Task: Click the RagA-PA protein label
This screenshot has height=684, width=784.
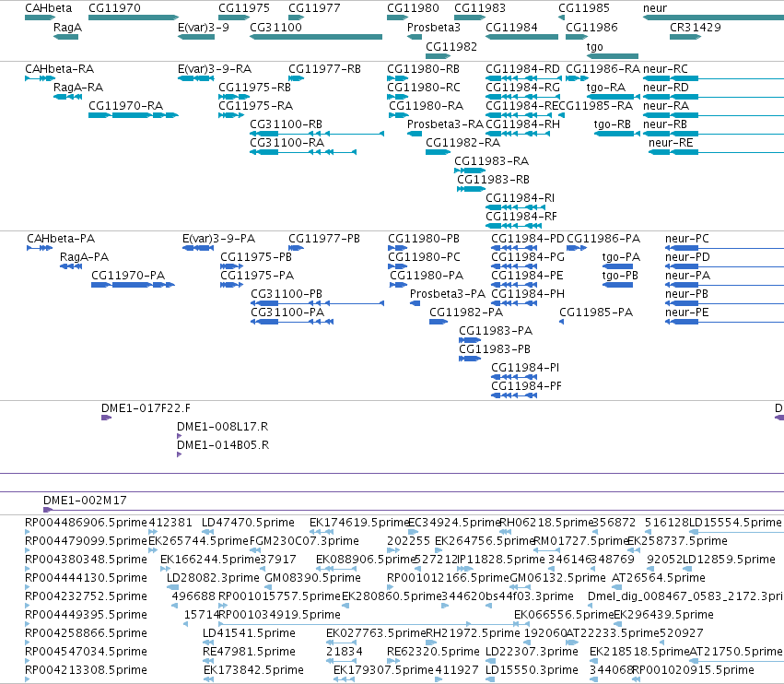Action: [85, 256]
